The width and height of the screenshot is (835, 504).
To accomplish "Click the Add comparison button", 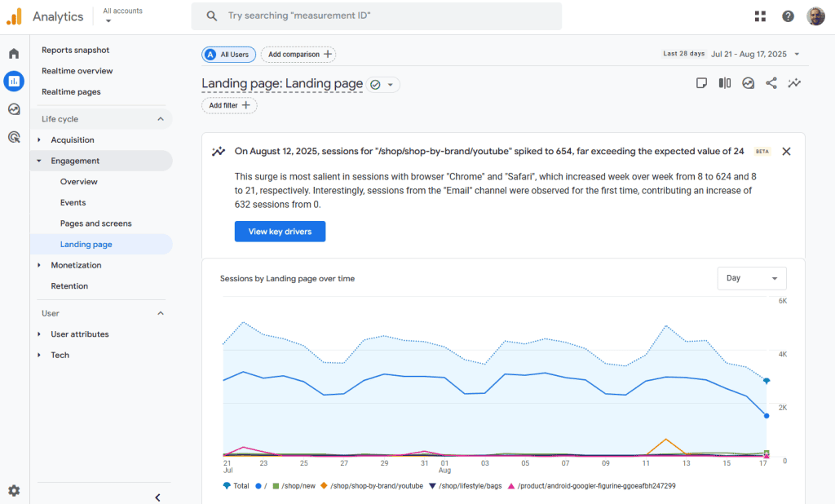I will 298,55.
